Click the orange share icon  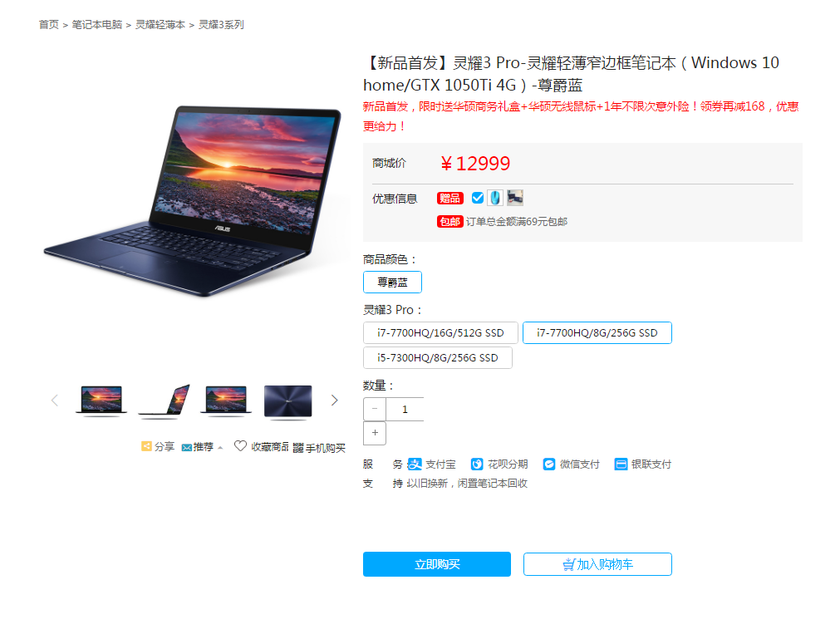[x=146, y=446]
